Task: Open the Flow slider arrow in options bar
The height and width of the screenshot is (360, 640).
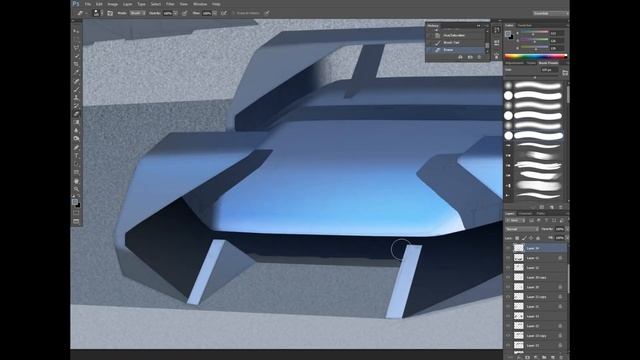Action: coord(215,13)
